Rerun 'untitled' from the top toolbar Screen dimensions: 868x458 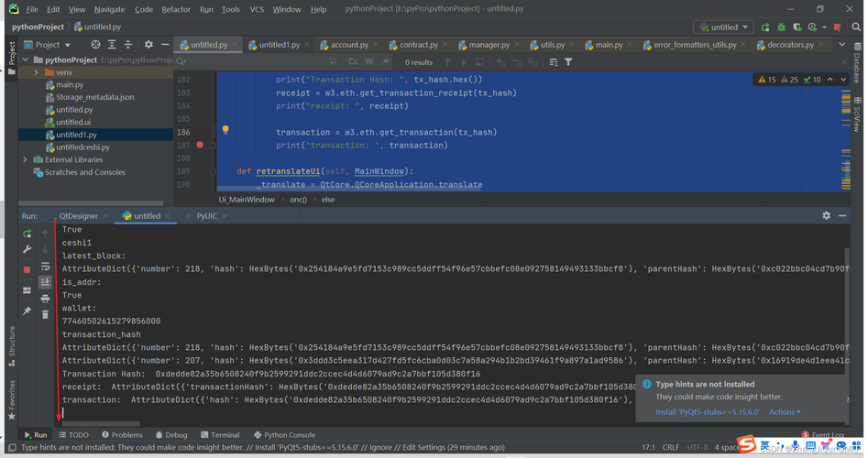tap(765, 27)
